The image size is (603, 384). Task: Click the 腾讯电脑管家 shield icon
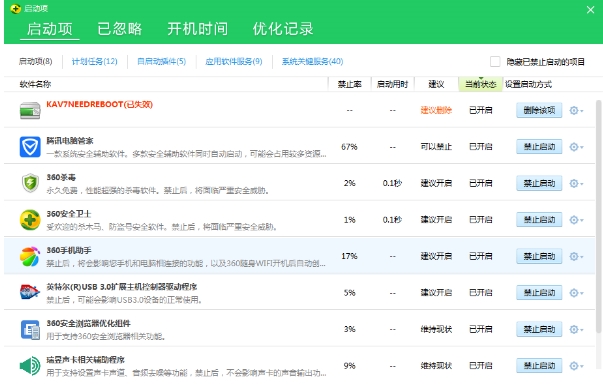(x=30, y=147)
